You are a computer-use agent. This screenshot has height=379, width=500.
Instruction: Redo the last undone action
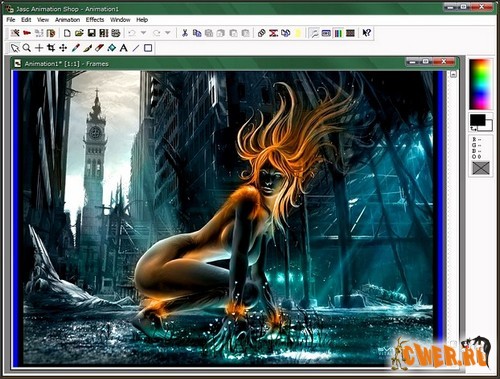156,33
